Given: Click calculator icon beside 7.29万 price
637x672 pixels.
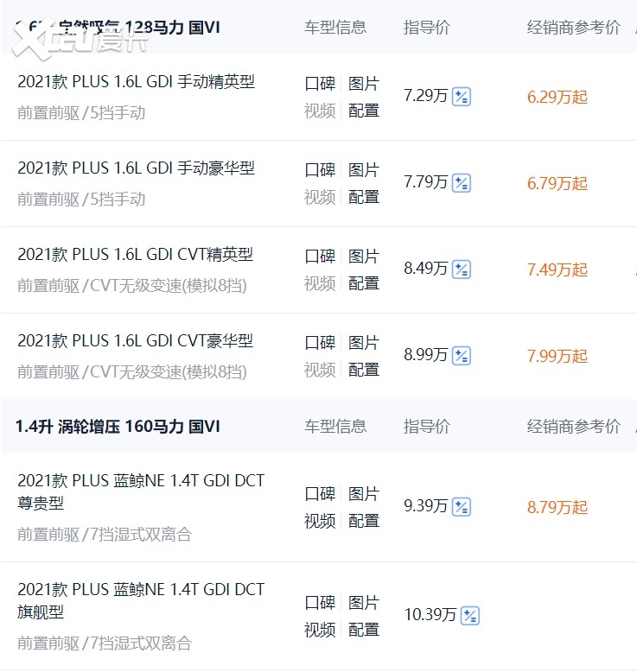Looking at the screenshot, I should [462, 97].
